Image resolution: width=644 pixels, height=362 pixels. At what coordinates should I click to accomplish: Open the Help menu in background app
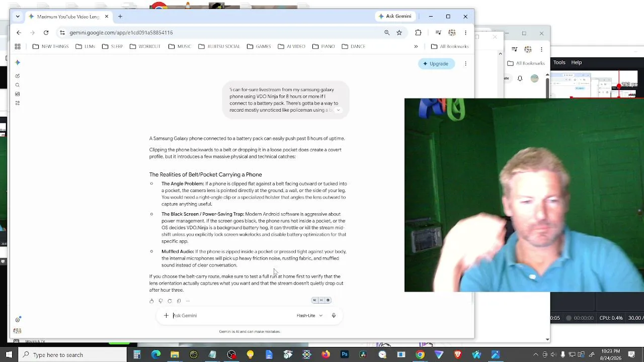pyautogui.click(x=577, y=63)
